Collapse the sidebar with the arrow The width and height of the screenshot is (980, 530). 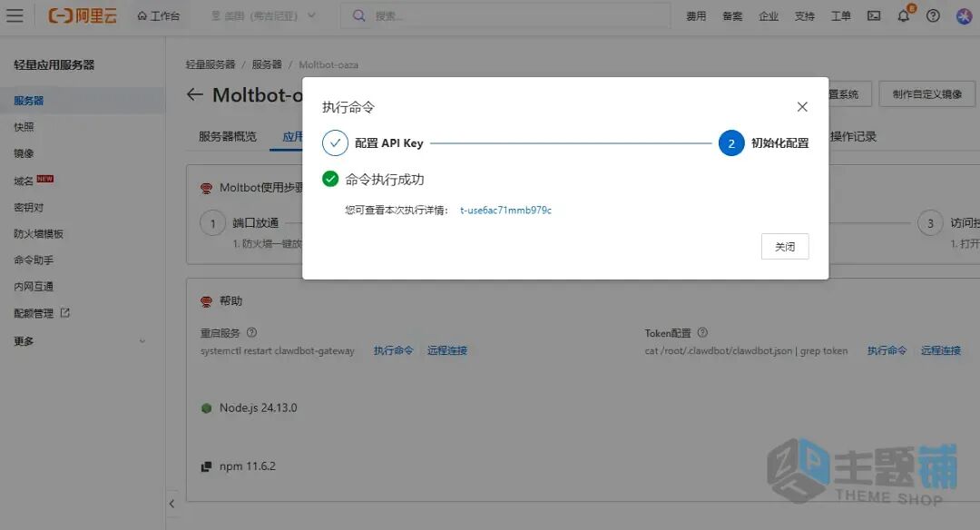click(171, 504)
